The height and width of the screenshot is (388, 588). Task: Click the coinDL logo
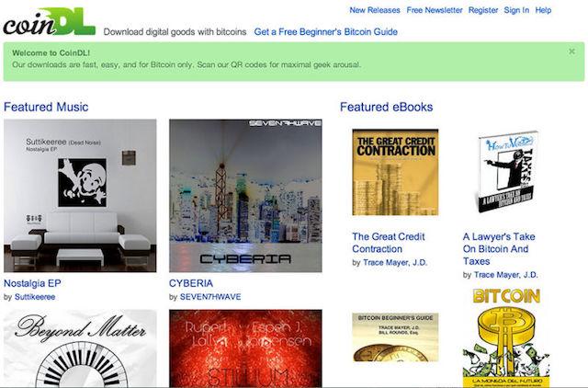point(49,22)
